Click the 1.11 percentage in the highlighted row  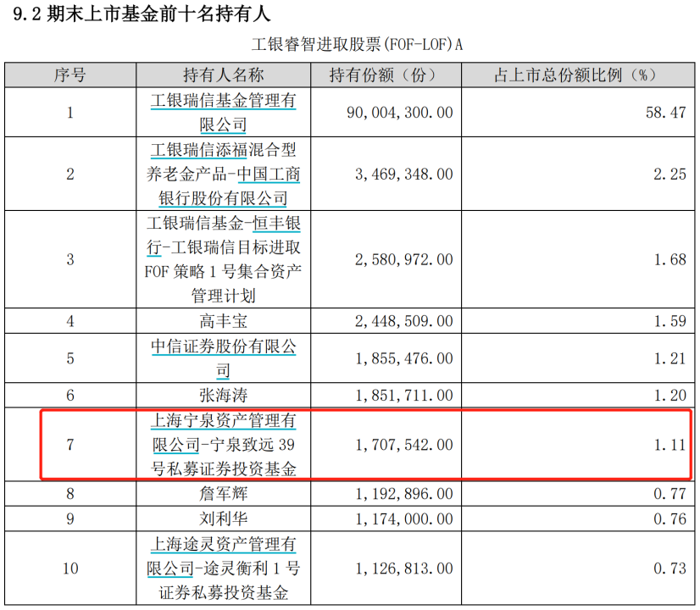point(669,445)
